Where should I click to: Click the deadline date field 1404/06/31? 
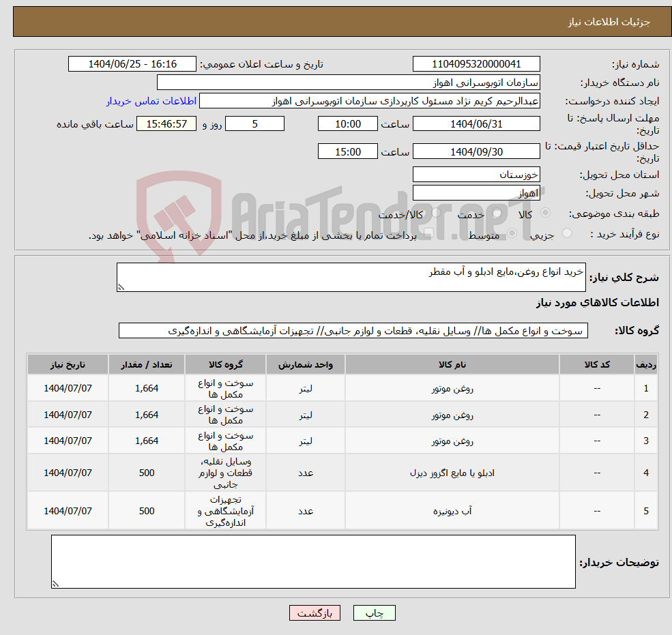point(476,123)
